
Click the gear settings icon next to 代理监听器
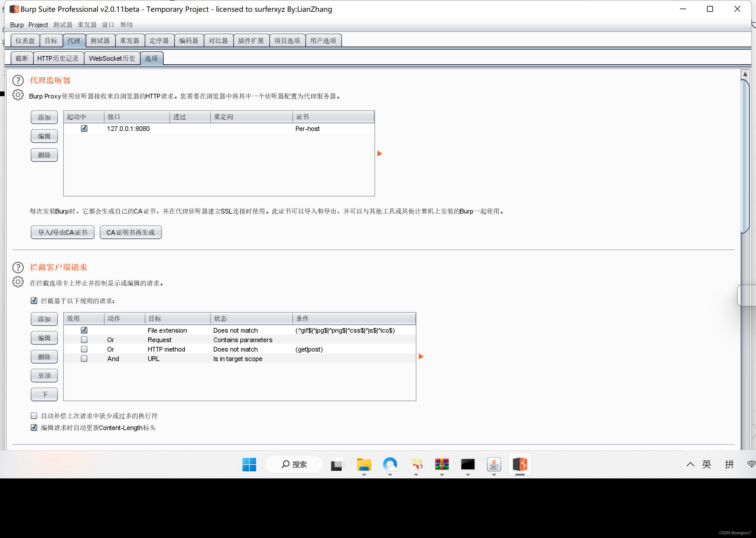18,95
